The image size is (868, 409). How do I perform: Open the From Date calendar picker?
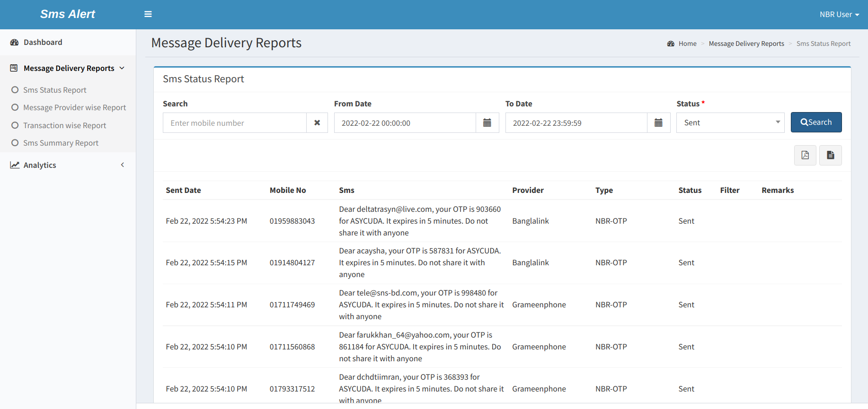[487, 123]
